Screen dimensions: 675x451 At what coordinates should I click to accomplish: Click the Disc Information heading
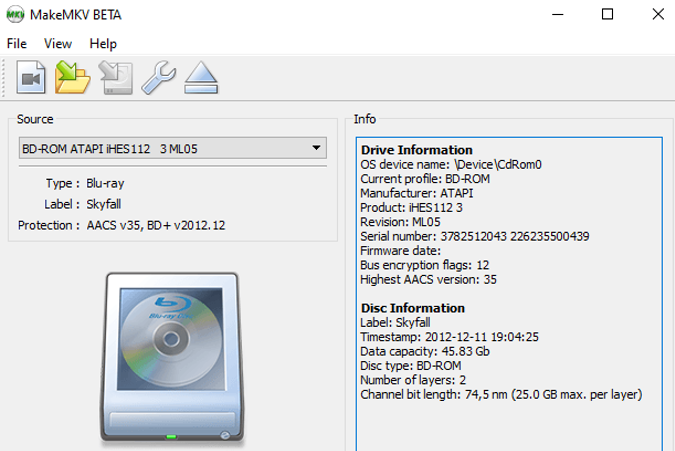tap(413, 308)
